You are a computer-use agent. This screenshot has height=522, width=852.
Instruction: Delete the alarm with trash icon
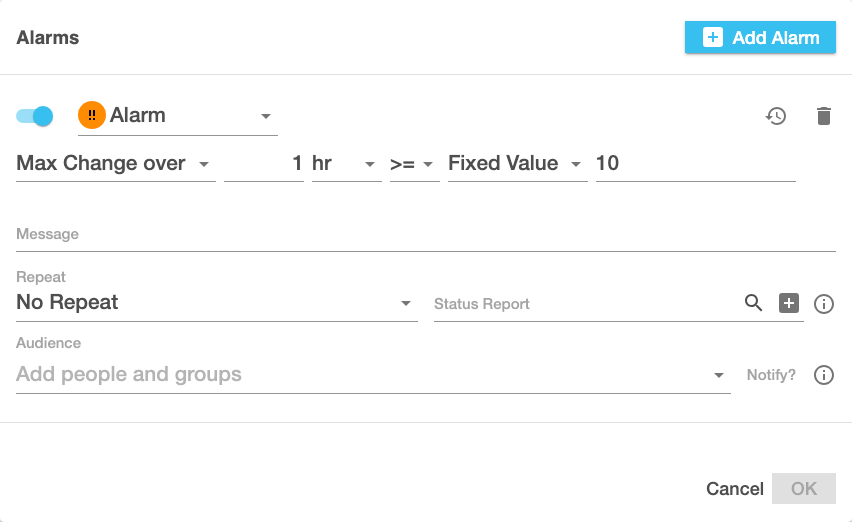[x=823, y=116]
